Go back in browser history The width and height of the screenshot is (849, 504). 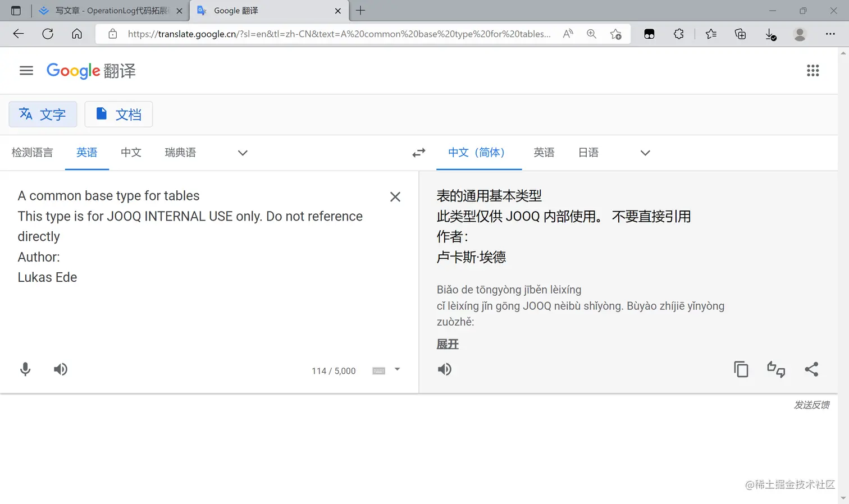[19, 34]
